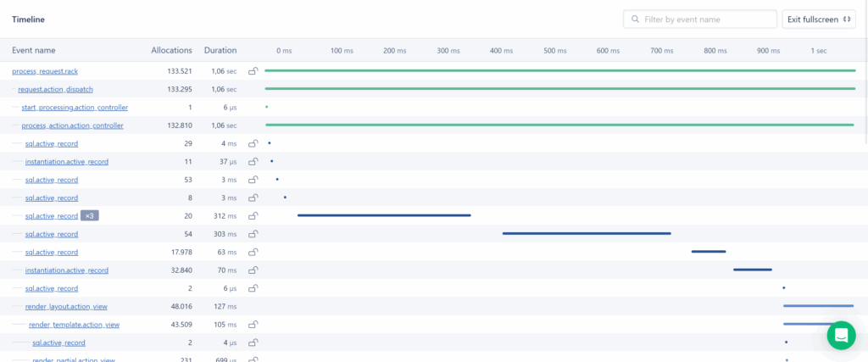Image resolution: width=868 pixels, height=362 pixels.
Task: Open the sql.active_record link lasting 303 ms
Action: (52, 234)
